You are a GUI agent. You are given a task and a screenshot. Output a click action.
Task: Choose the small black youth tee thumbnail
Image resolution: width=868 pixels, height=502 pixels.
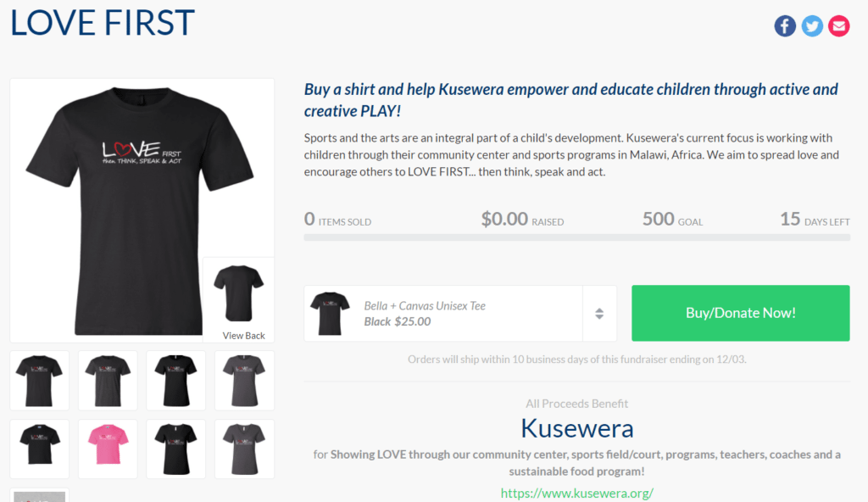coord(39,449)
